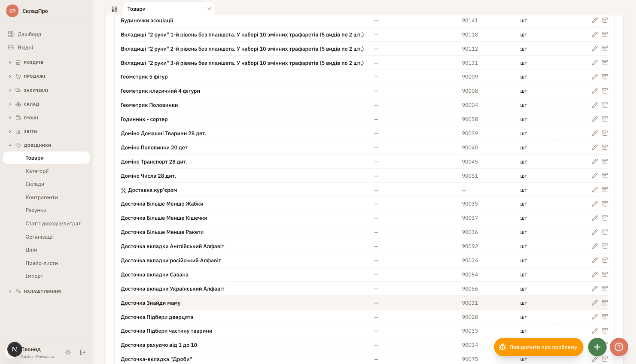Toggle the light/dark theme sun icon
Screen dimensions: 636x364
(68, 352)
